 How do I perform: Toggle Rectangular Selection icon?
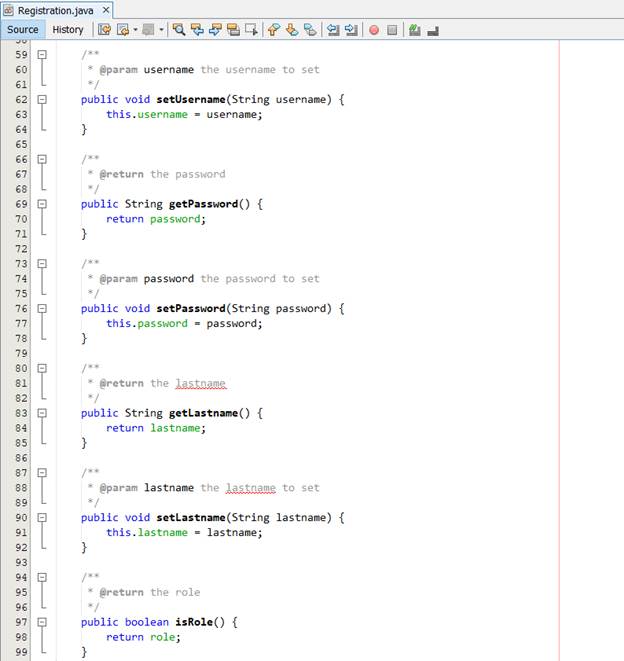(x=251, y=30)
